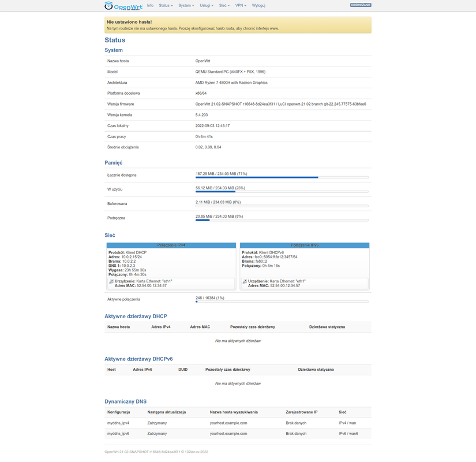The width and height of the screenshot is (476, 462).
Task: Click the Dynamiczny DNS section heading
Action: pyautogui.click(x=125, y=401)
